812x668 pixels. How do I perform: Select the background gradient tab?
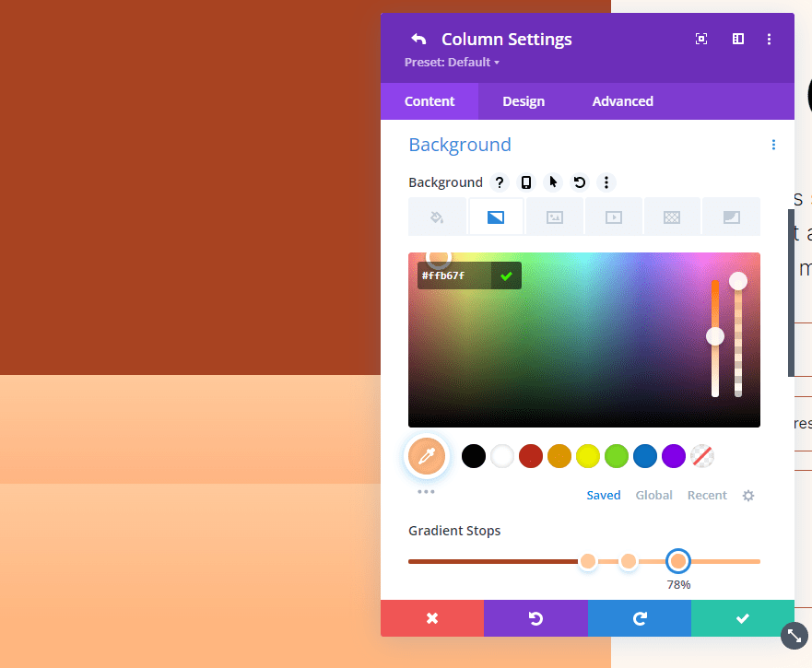(496, 217)
